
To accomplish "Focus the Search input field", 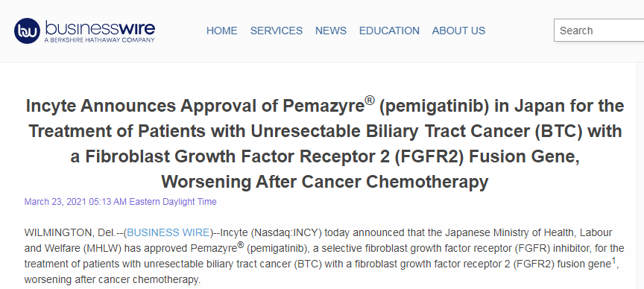I will click(599, 31).
